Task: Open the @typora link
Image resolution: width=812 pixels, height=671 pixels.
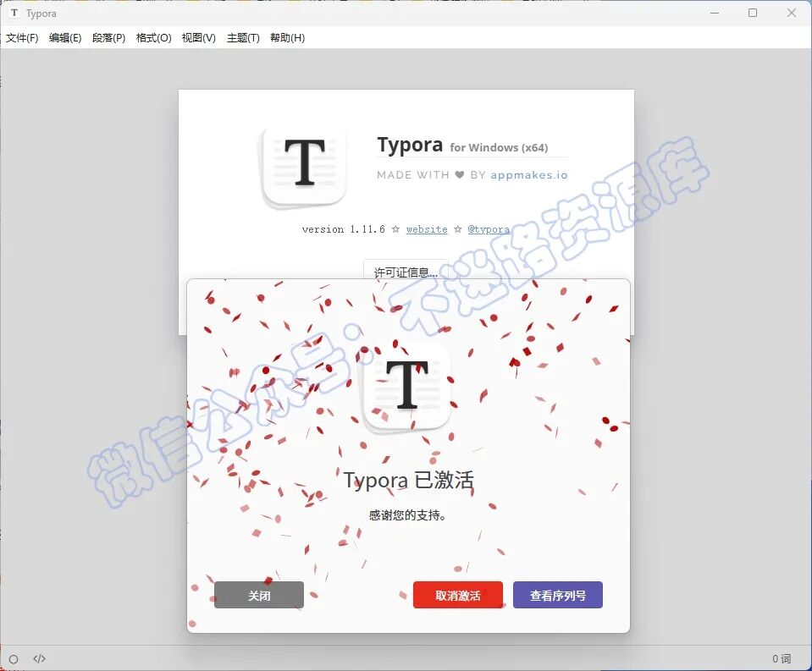Action: pos(489,229)
